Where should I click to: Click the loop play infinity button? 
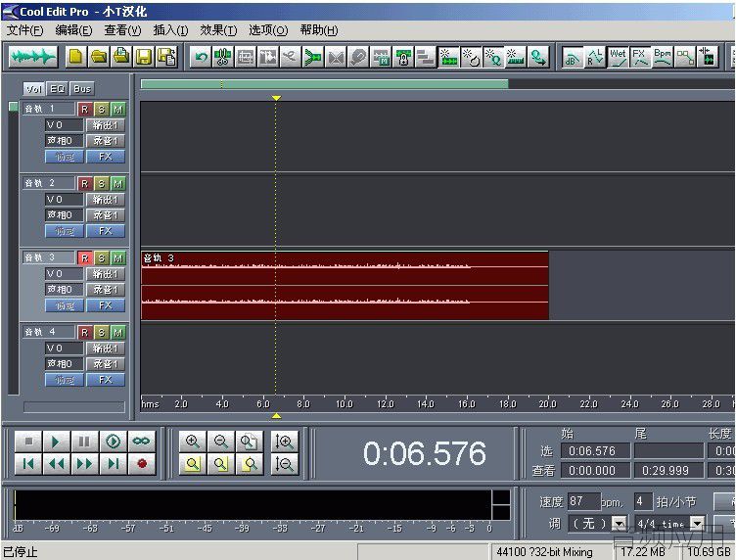pyautogui.click(x=141, y=442)
